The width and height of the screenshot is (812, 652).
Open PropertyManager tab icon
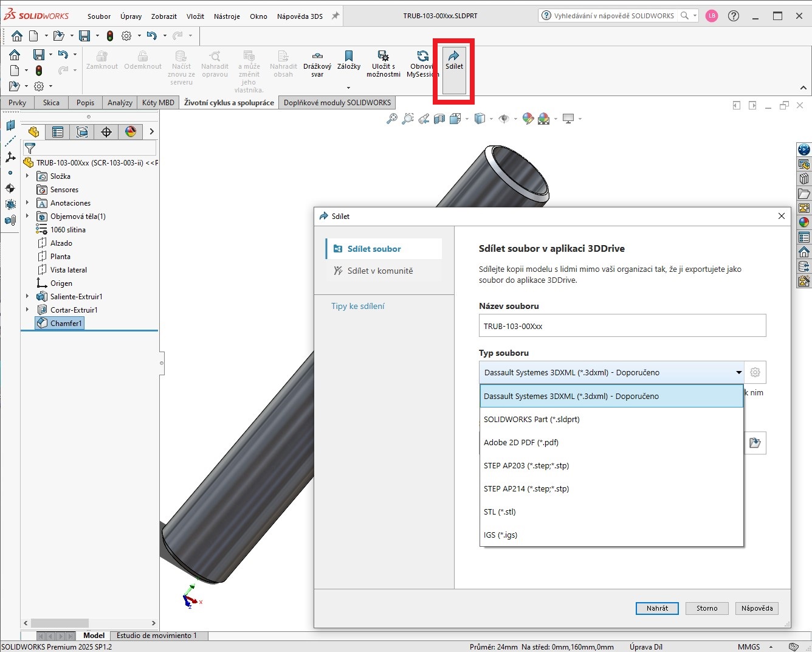pyautogui.click(x=57, y=132)
